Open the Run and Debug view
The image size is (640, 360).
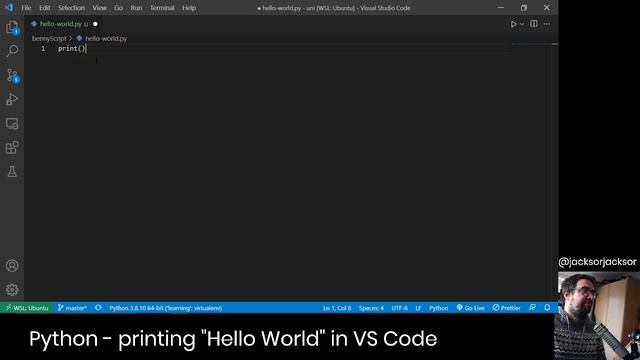coord(12,99)
